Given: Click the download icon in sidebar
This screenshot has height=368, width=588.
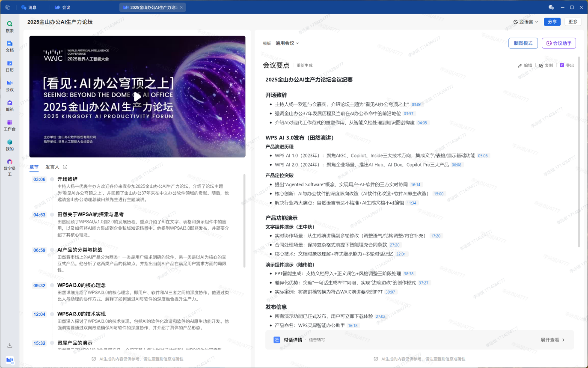Looking at the screenshot, I should tap(9, 345).
